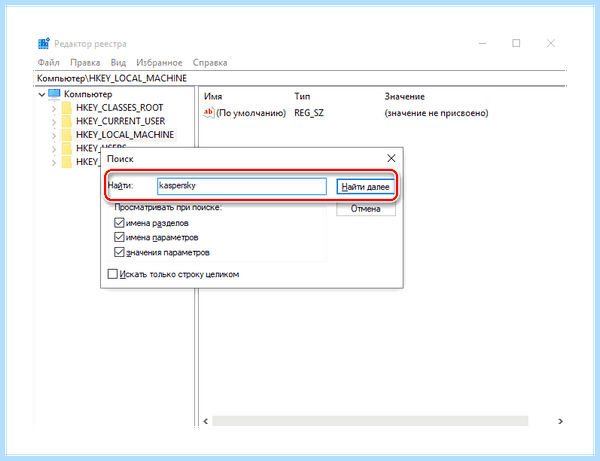The height and width of the screenshot is (461, 600).
Task: Open the Избранное menu
Action: click(159, 63)
